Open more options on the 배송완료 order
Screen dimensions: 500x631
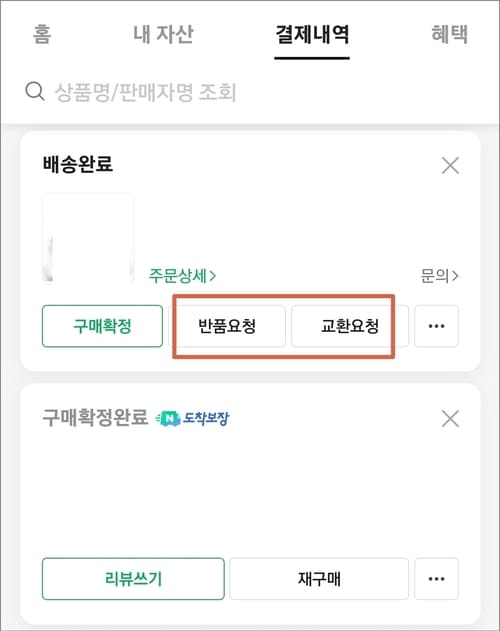tap(436, 326)
